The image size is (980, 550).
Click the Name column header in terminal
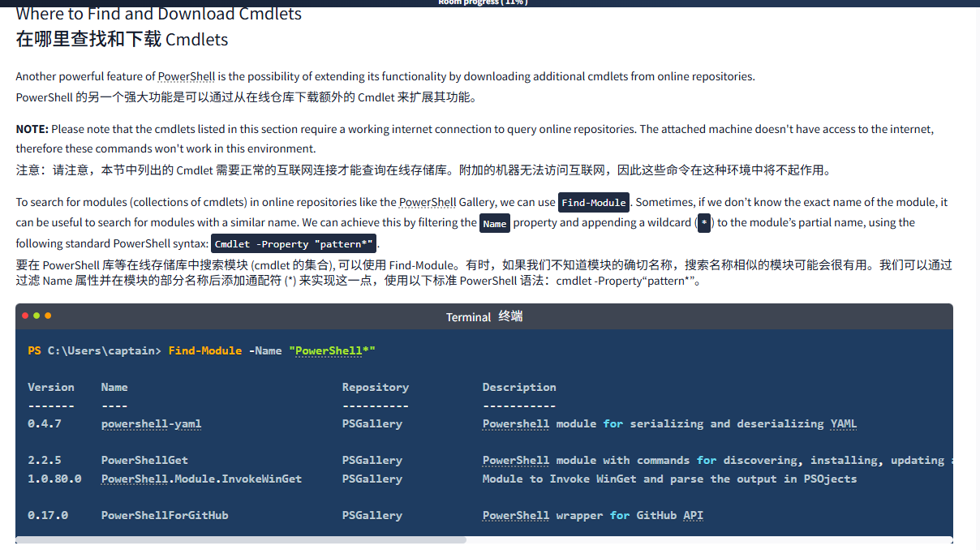[114, 387]
